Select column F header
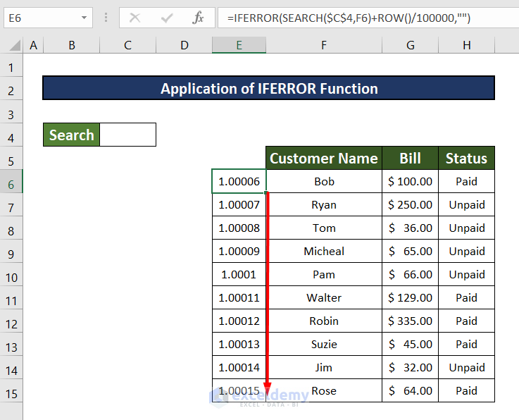519x420 pixels. [324, 45]
